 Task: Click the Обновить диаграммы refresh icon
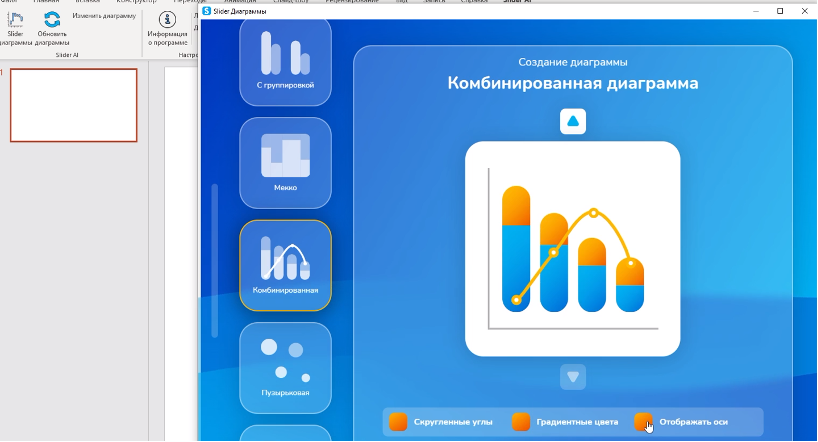pos(52,20)
